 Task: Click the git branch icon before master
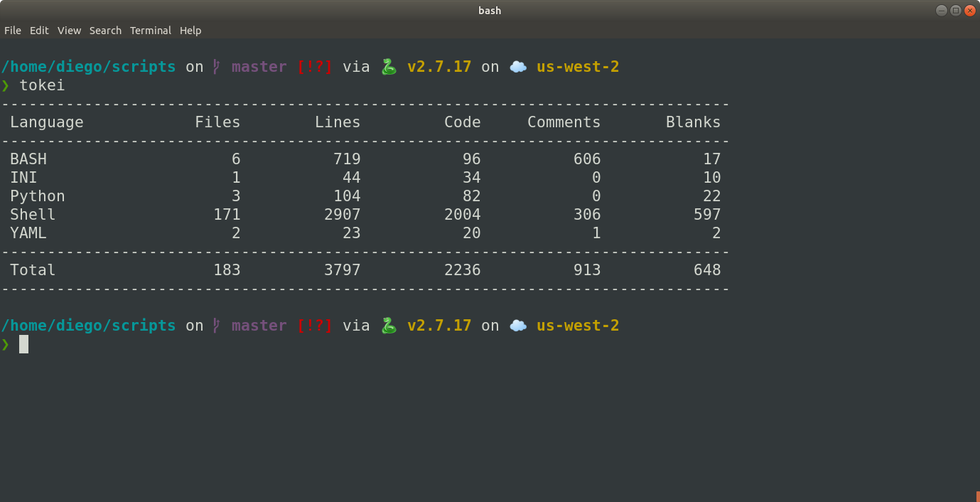tap(215, 66)
